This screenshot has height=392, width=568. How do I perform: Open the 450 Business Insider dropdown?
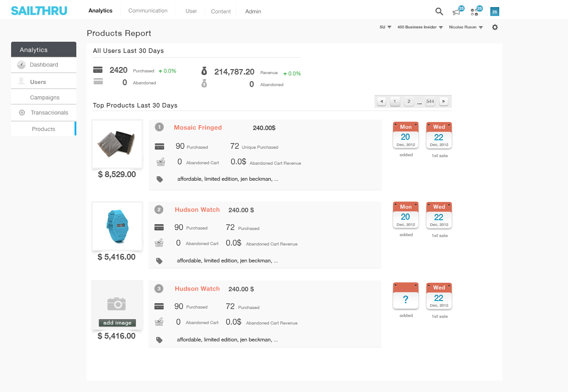point(420,27)
